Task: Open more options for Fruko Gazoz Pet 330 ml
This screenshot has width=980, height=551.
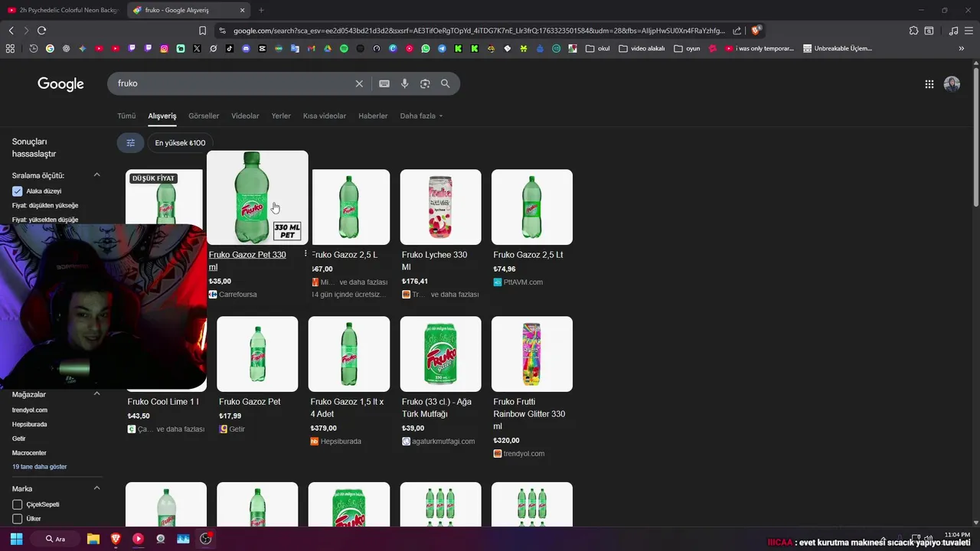Action: pos(305,254)
